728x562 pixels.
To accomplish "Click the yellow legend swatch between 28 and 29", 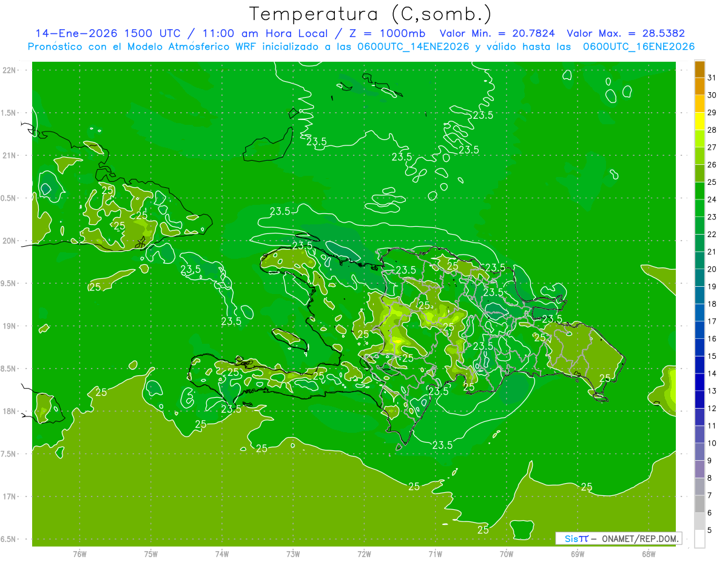I will tap(699, 121).
